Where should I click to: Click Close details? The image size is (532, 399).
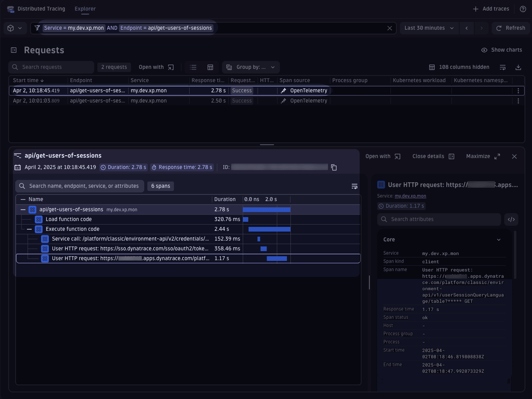(433, 156)
